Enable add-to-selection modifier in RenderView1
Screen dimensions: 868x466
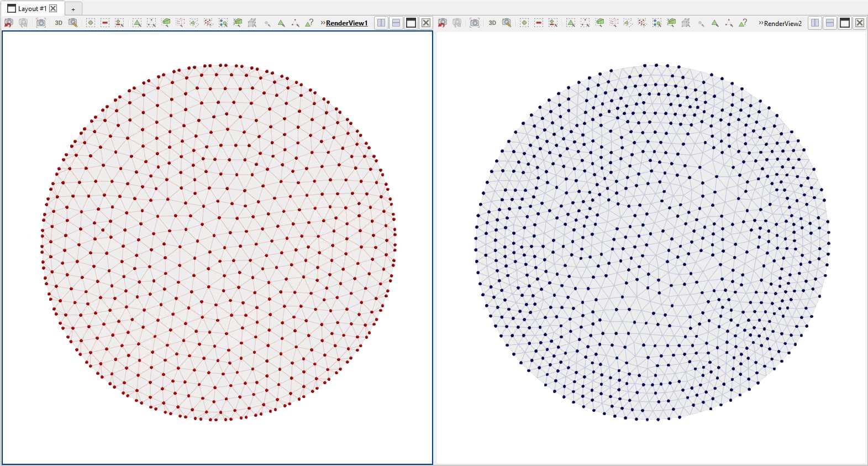[91, 23]
